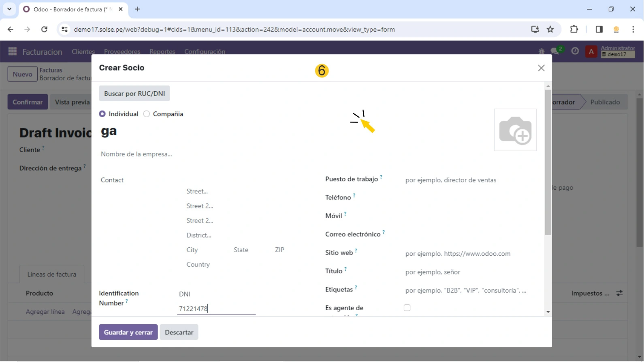The width and height of the screenshot is (644, 362).
Task: Click Guardar y cerrar button
Action: (128, 332)
